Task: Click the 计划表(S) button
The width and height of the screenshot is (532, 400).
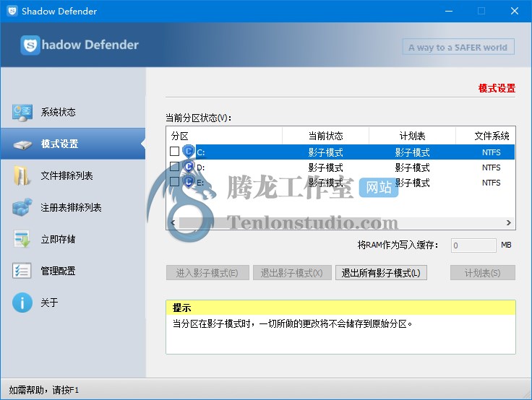Action: click(482, 273)
